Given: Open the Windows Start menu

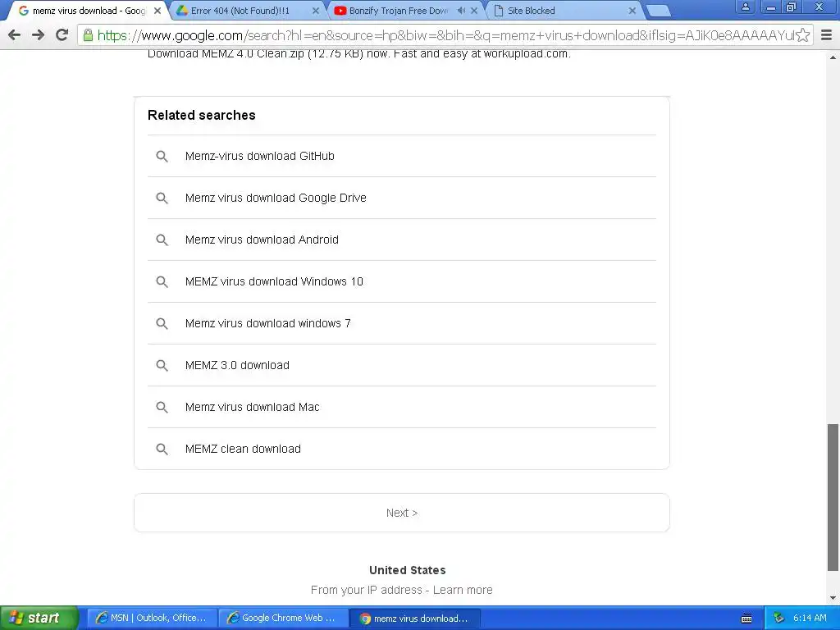Looking at the screenshot, I should point(39,618).
